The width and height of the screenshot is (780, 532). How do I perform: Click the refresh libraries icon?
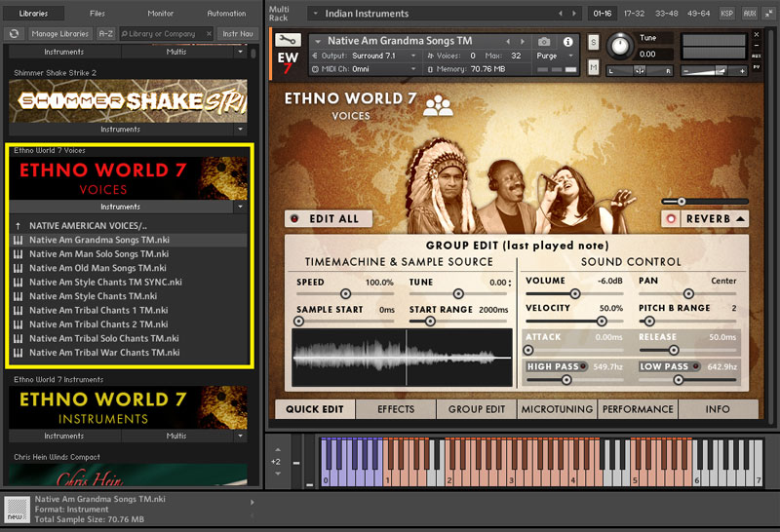(x=14, y=34)
